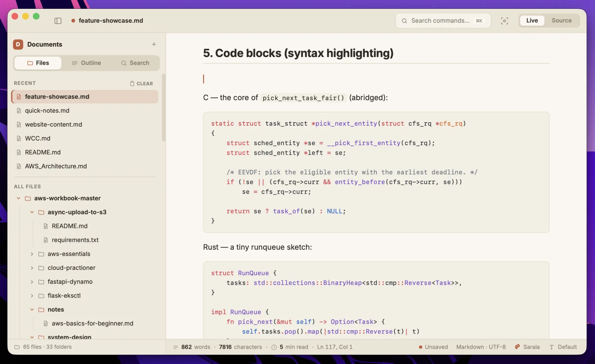
Task: Click the word count lines icon
Action: 175,347
